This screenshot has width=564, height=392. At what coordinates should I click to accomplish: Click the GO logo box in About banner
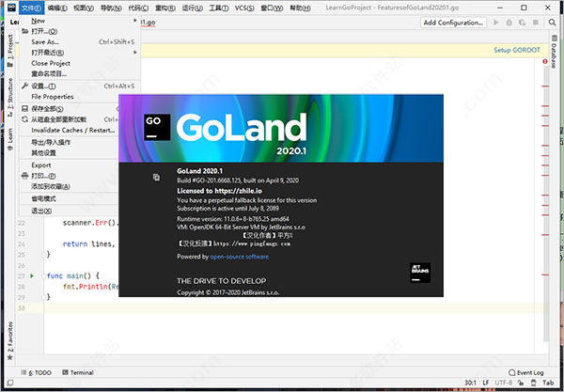(x=157, y=127)
